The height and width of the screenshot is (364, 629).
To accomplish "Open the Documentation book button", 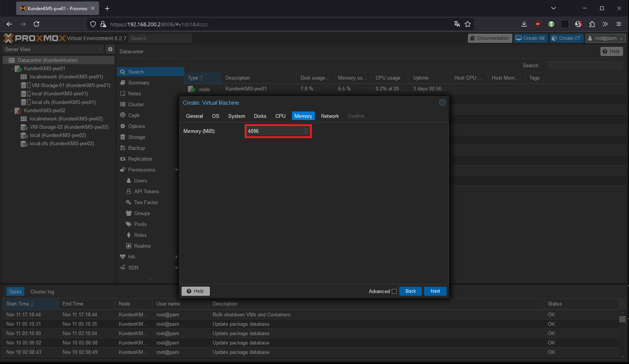I will pos(490,38).
